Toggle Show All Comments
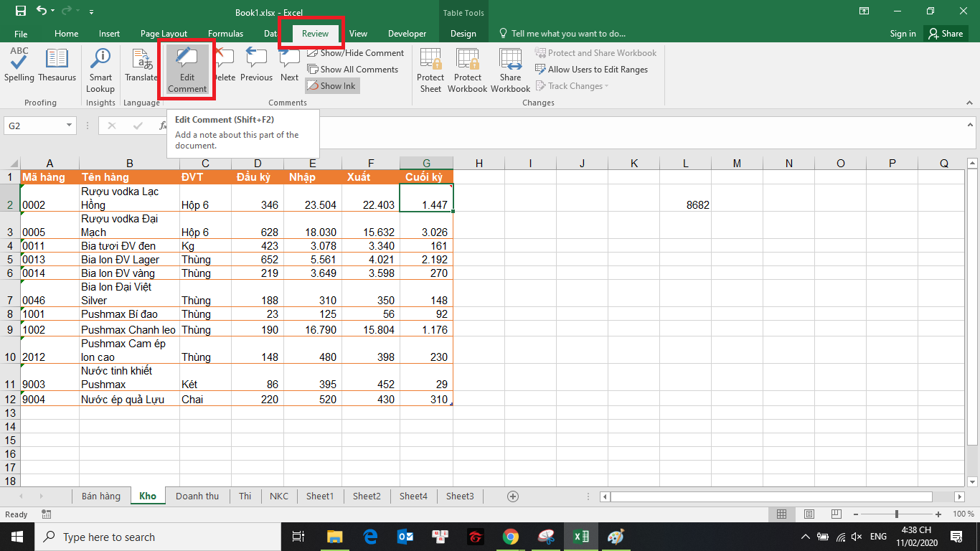The height and width of the screenshot is (551, 980). 354,69
